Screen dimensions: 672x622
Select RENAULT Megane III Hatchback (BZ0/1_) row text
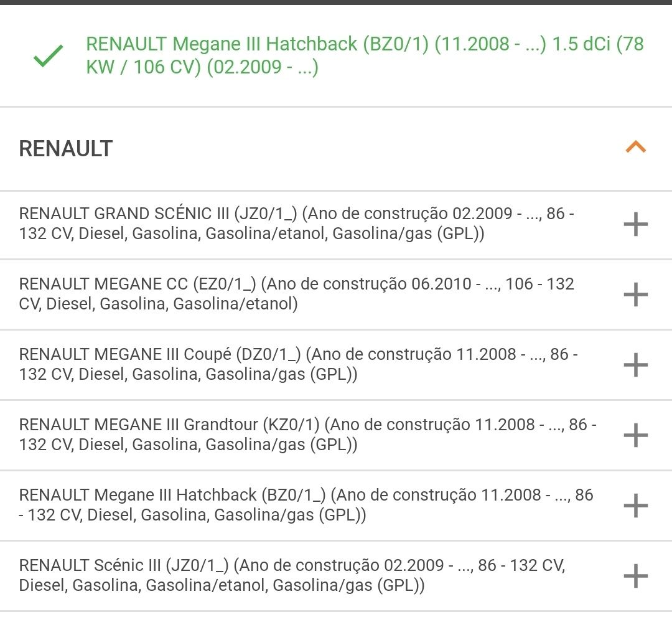point(306,505)
